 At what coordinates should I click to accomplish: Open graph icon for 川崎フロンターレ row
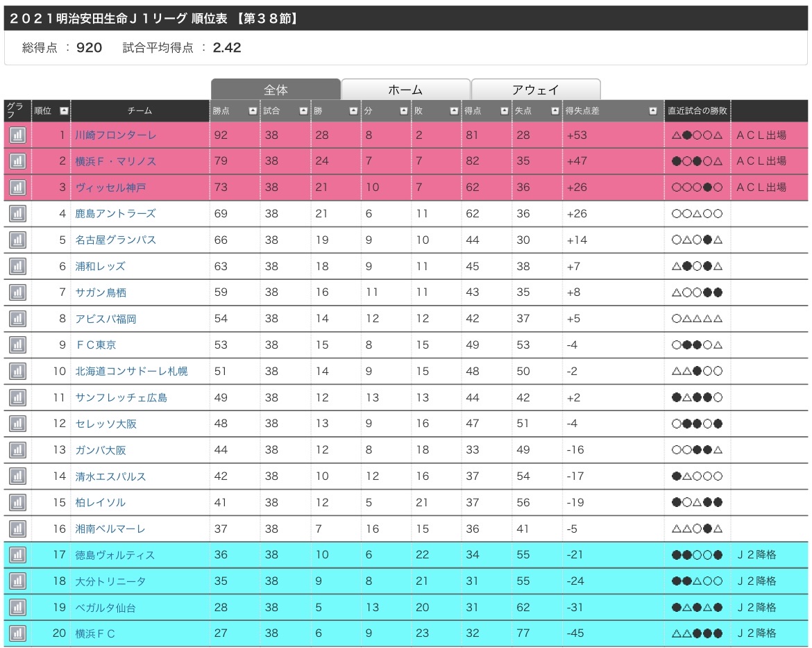coord(17,135)
